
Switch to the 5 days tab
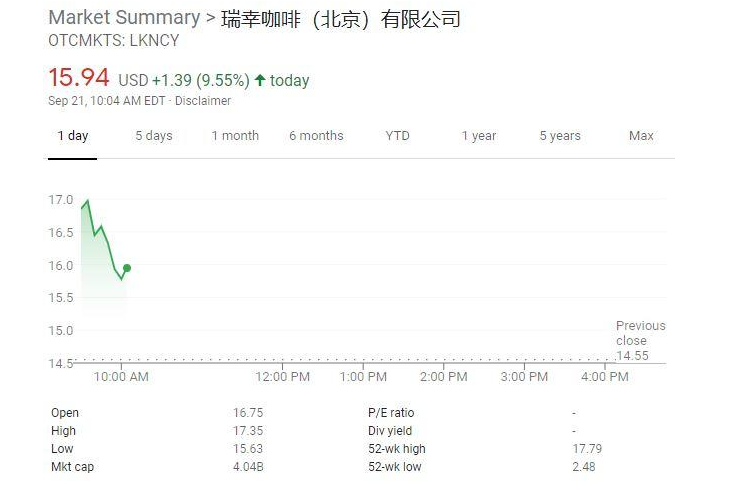(154, 136)
